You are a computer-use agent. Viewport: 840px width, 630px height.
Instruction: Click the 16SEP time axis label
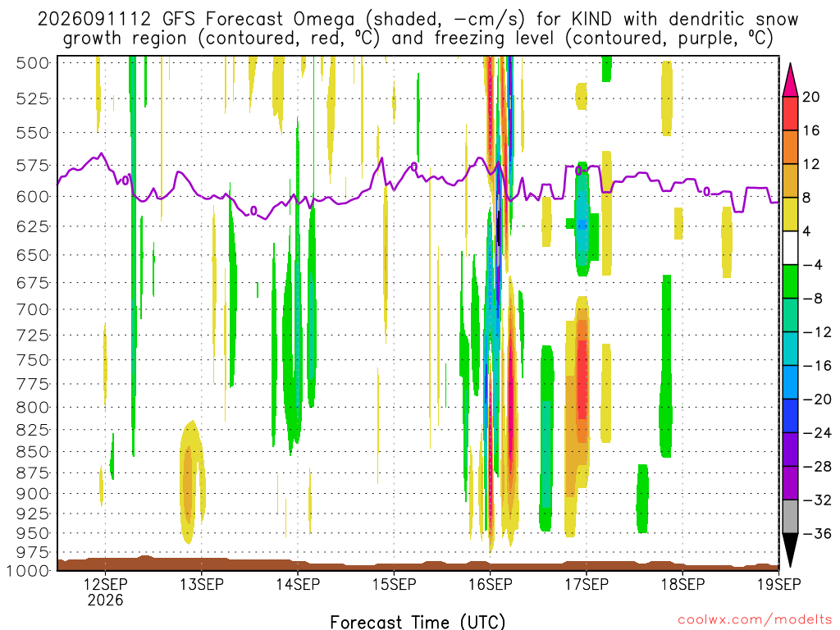click(x=491, y=584)
